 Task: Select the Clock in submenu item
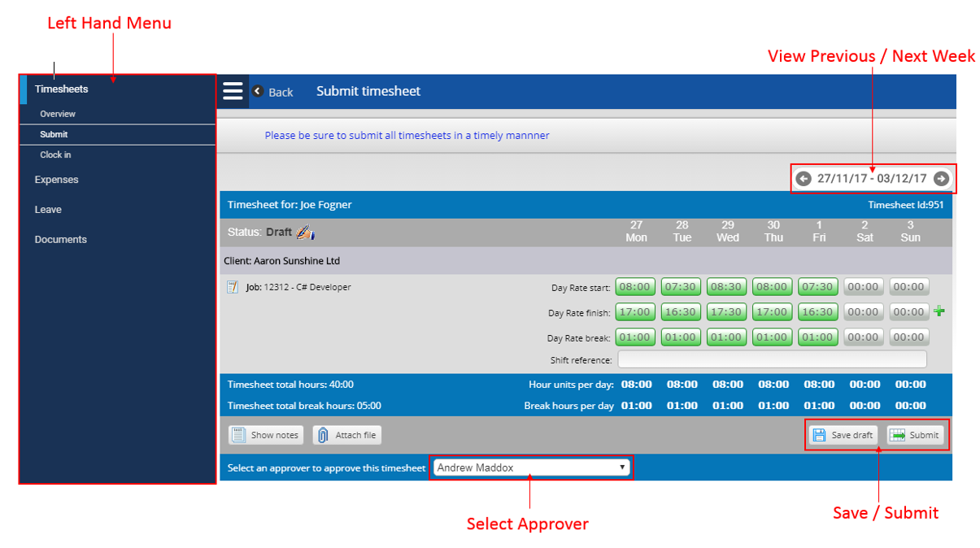click(56, 154)
